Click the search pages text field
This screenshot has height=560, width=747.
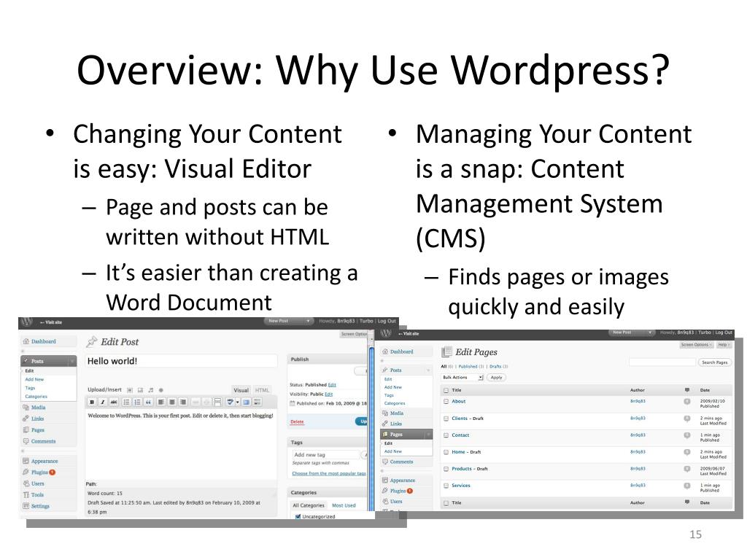(x=662, y=363)
